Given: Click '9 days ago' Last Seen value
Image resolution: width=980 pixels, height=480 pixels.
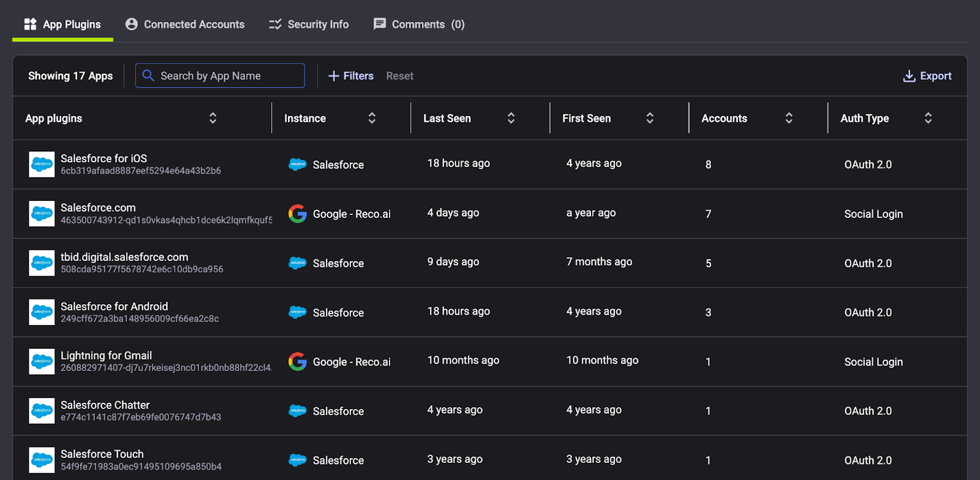Looking at the screenshot, I should (453, 261).
